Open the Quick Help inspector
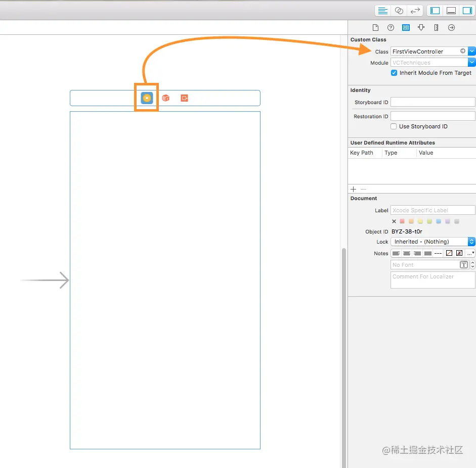 [x=391, y=28]
